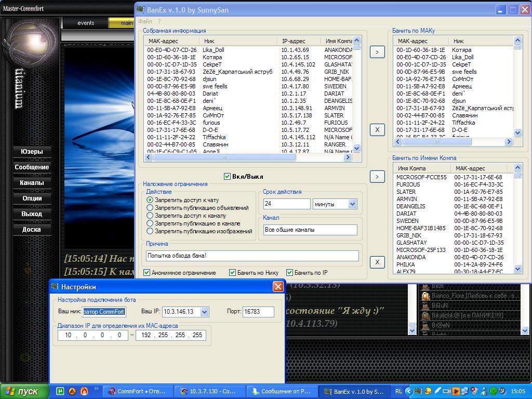Image resolution: width=532 pixels, height=399 pixels.
Task: Click the Опции sidebar button
Action: tap(32, 198)
